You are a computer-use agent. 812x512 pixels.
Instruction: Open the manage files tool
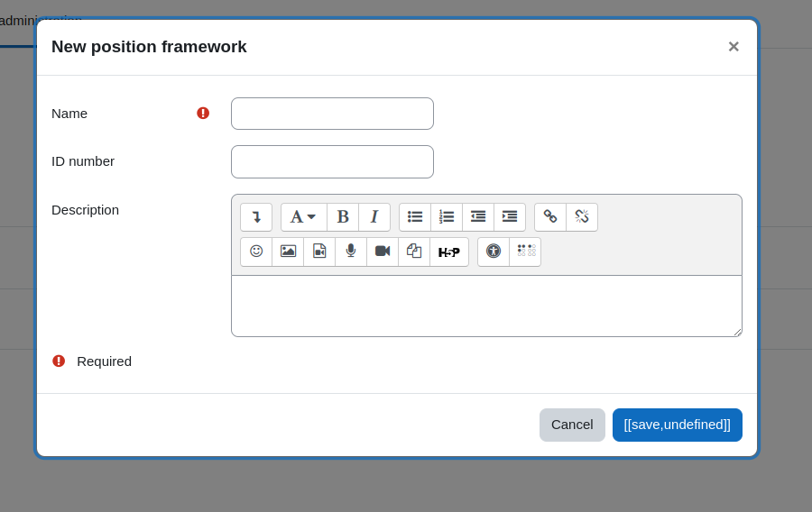[414, 251]
